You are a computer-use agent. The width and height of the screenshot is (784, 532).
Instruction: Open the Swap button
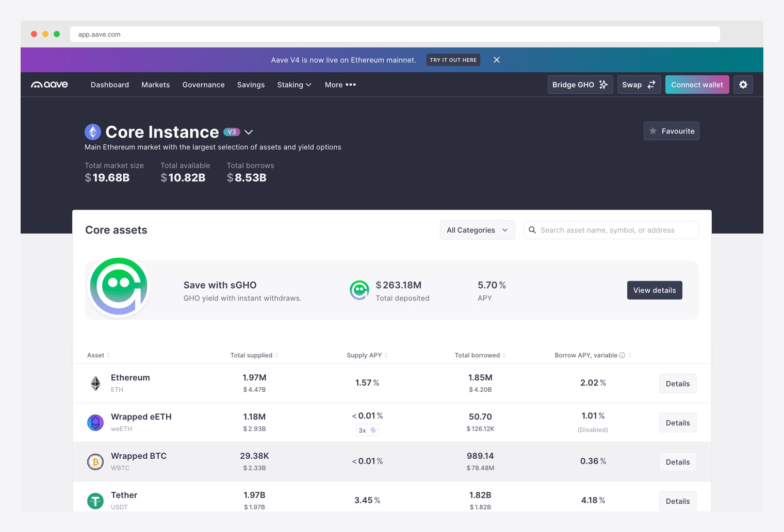pyautogui.click(x=639, y=85)
